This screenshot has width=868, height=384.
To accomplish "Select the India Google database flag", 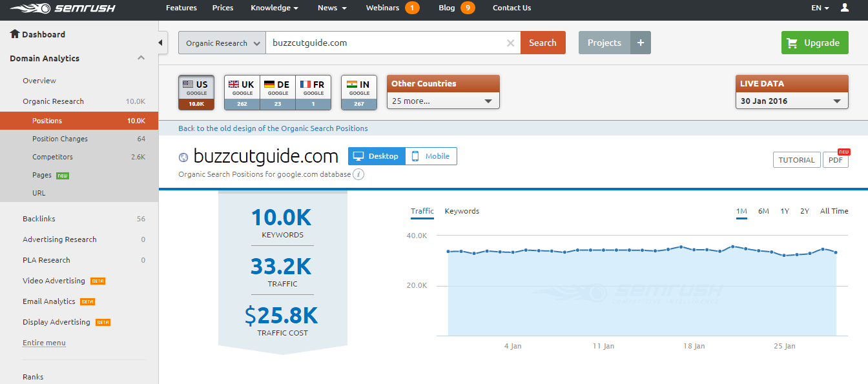I will [359, 92].
